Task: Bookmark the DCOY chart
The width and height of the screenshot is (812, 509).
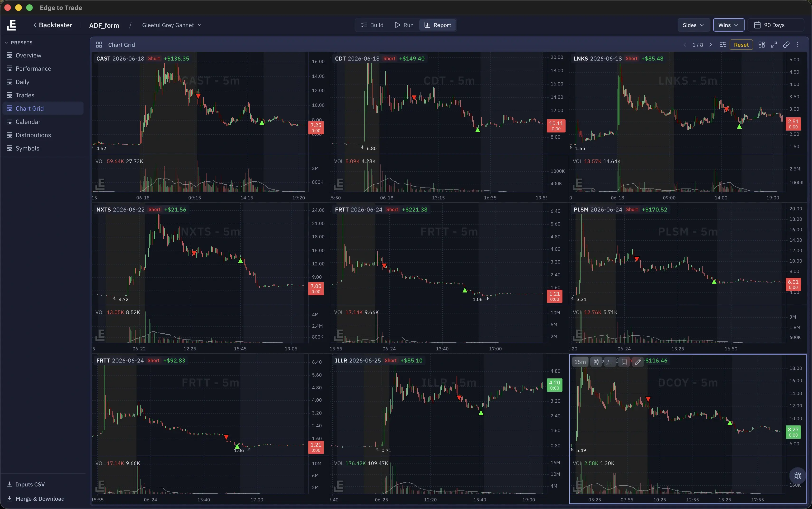Action: pyautogui.click(x=624, y=362)
